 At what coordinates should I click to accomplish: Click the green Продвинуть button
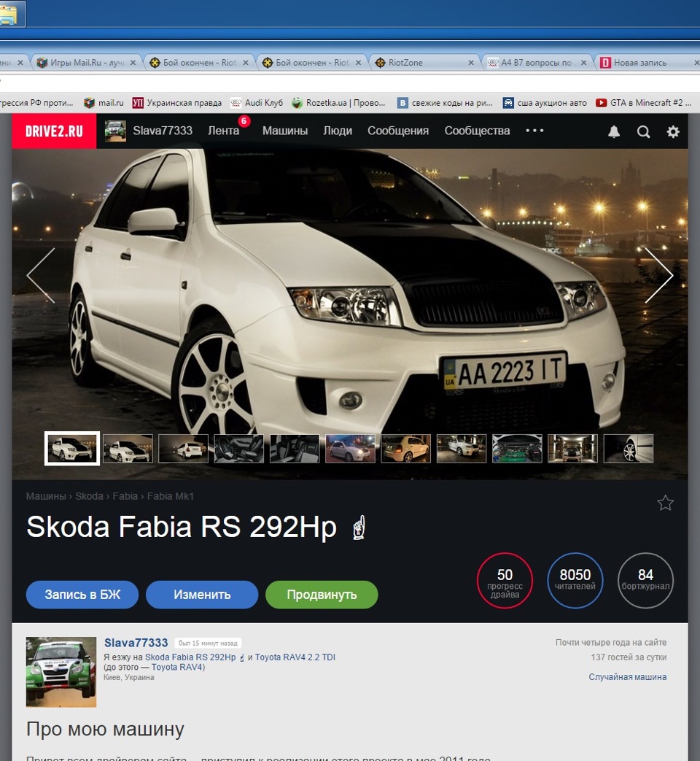pyautogui.click(x=322, y=595)
